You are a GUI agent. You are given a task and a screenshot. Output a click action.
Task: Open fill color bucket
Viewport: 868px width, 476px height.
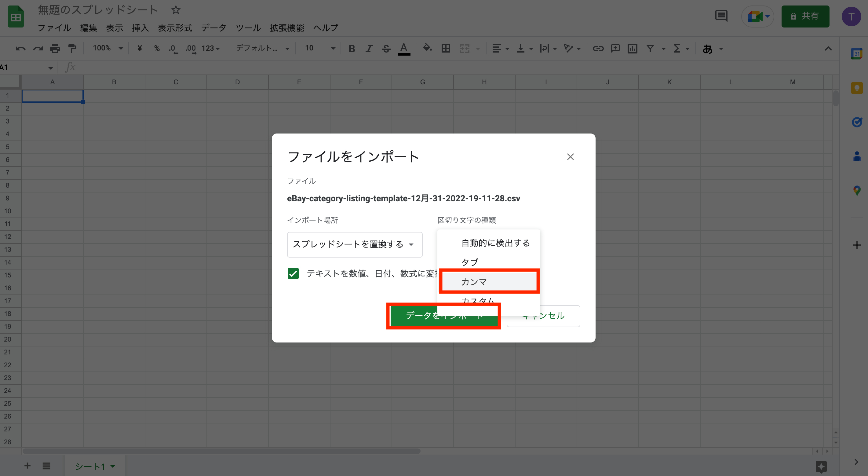click(427, 48)
